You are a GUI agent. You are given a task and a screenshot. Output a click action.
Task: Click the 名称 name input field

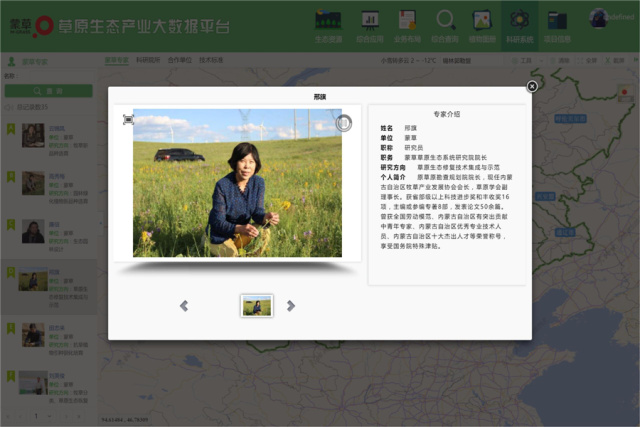click(x=55, y=76)
